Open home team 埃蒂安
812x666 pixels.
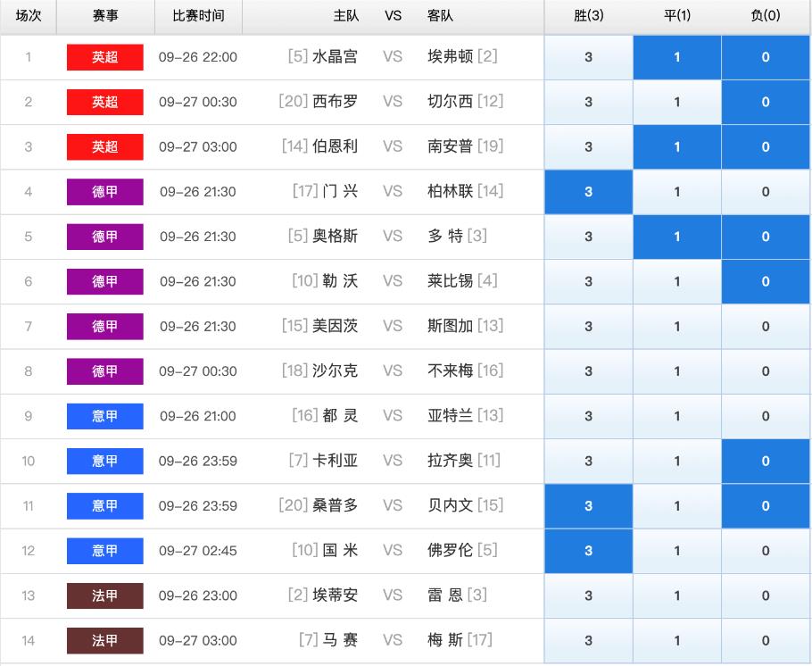(335, 595)
